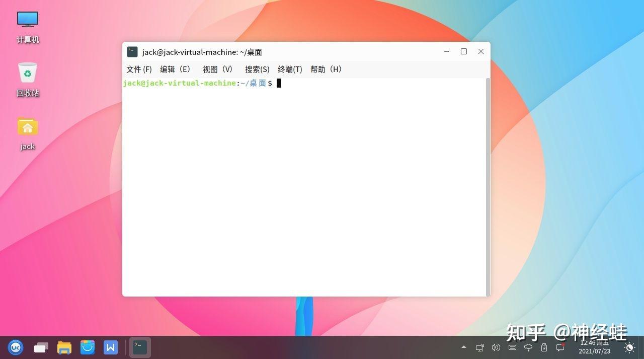Open the 帮助(H) menu in the terminal
644x359 pixels.
coord(326,69)
